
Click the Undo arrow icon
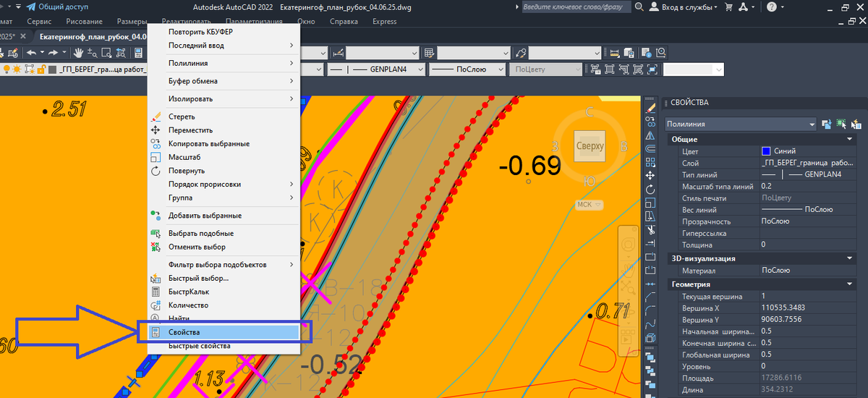point(31,52)
